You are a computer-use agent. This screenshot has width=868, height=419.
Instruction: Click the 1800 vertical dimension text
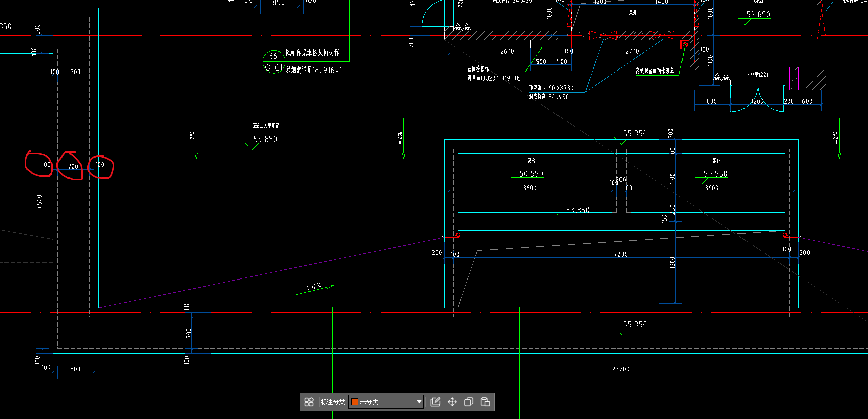(672, 263)
